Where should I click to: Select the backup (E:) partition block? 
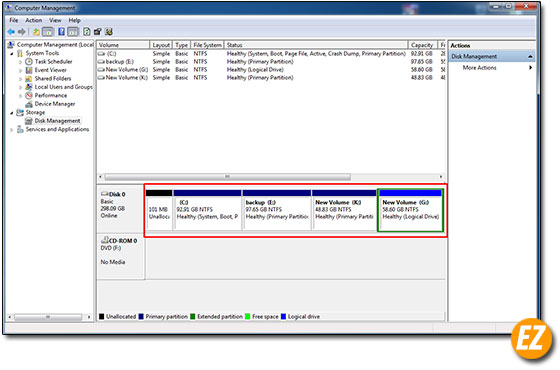pos(276,210)
